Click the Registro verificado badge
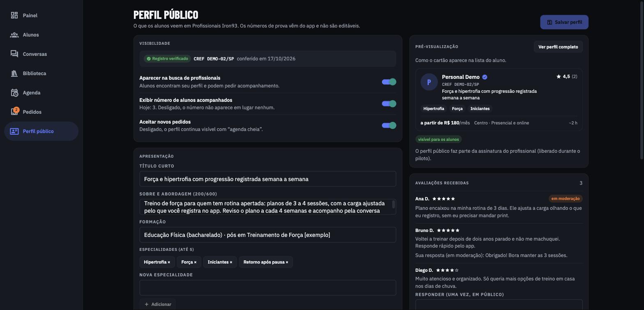The height and width of the screenshot is (310, 644). click(168, 59)
